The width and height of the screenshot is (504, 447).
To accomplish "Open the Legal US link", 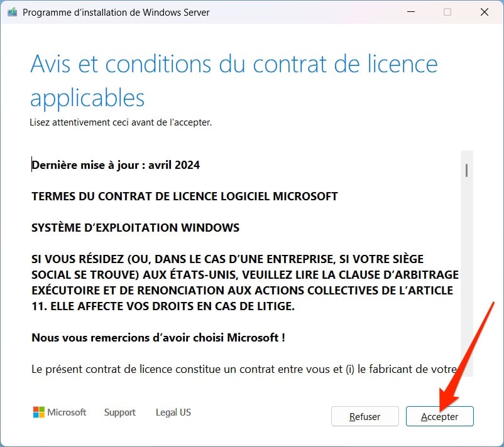I will pyautogui.click(x=173, y=412).
